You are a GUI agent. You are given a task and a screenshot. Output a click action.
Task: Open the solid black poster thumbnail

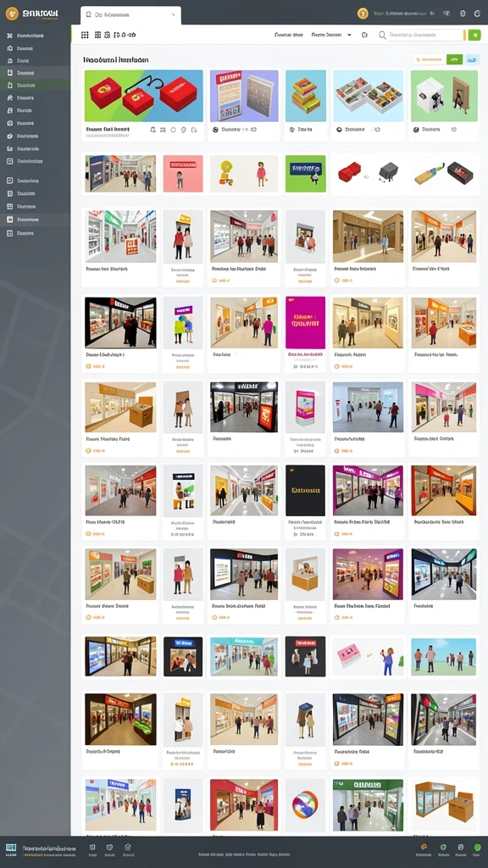pyautogui.click(x=305, y=491)
